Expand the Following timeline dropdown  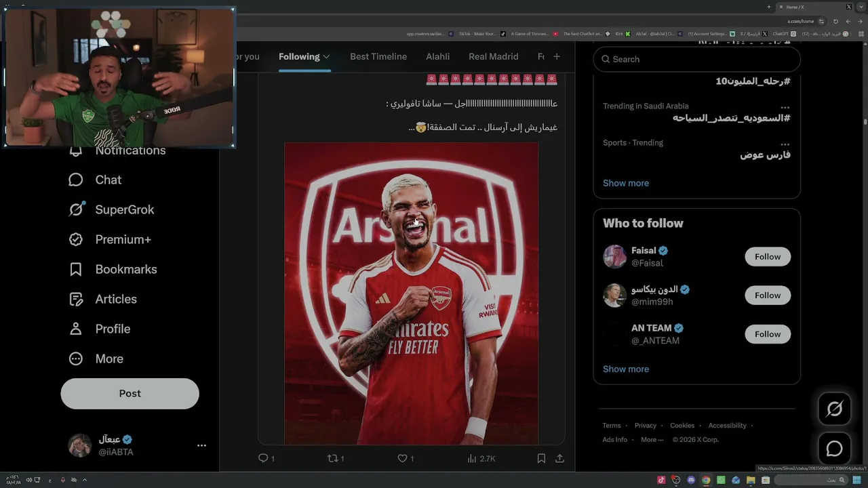tap(326, 57)
